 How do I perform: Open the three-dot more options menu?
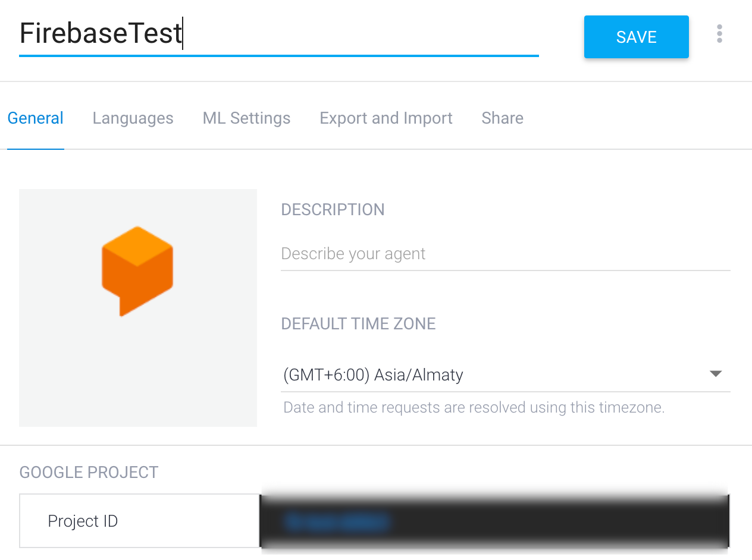pyautogui.click(x=719, y=34)
